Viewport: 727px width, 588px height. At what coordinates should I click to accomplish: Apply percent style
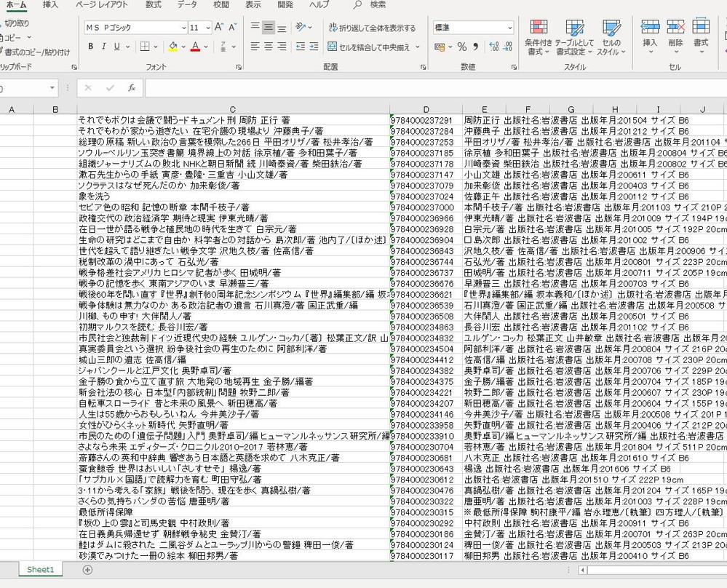pyautogui.click(x=462, y=47)
